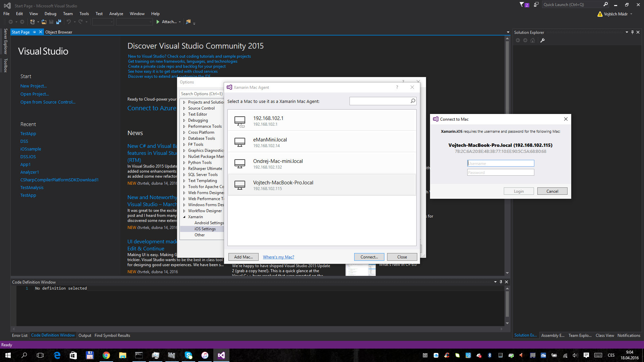Click the Connect... button
Image resolution: width=644 pixels, height=362 pixels.
tap(369, 257)
